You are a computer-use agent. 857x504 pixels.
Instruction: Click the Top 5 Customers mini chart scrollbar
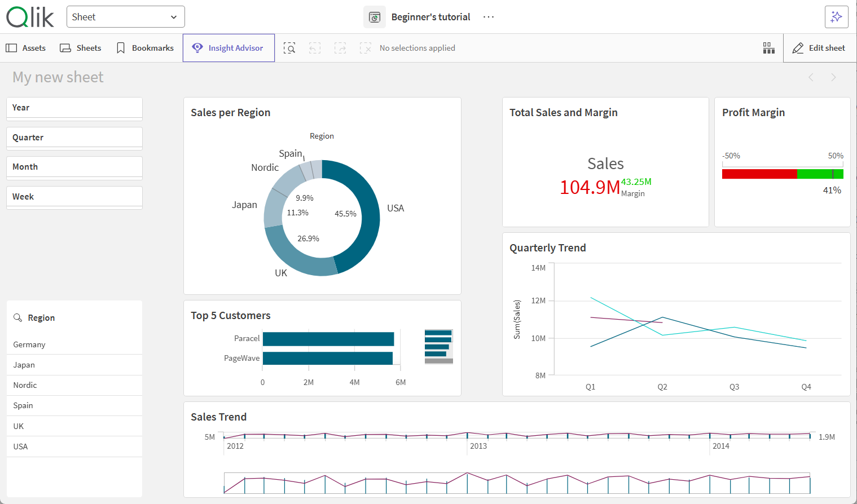(x=438, y=347)
